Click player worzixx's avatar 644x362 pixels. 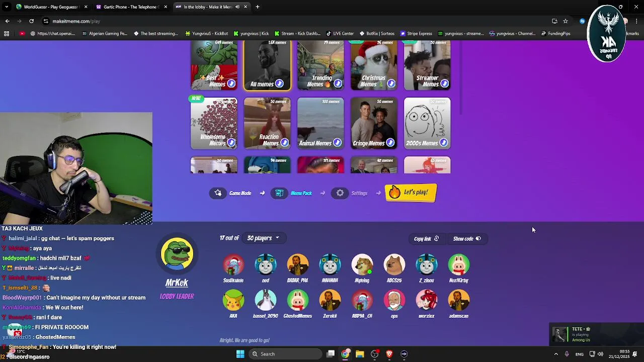pos(427,301)
